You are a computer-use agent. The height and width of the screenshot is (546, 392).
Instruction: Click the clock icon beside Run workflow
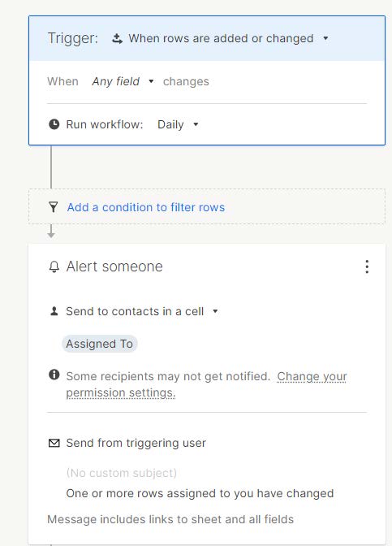point(54,124)
